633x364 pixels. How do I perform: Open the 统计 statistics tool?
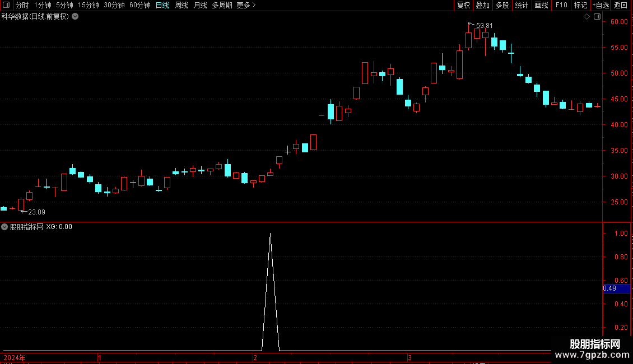click(x=521, y=5)
